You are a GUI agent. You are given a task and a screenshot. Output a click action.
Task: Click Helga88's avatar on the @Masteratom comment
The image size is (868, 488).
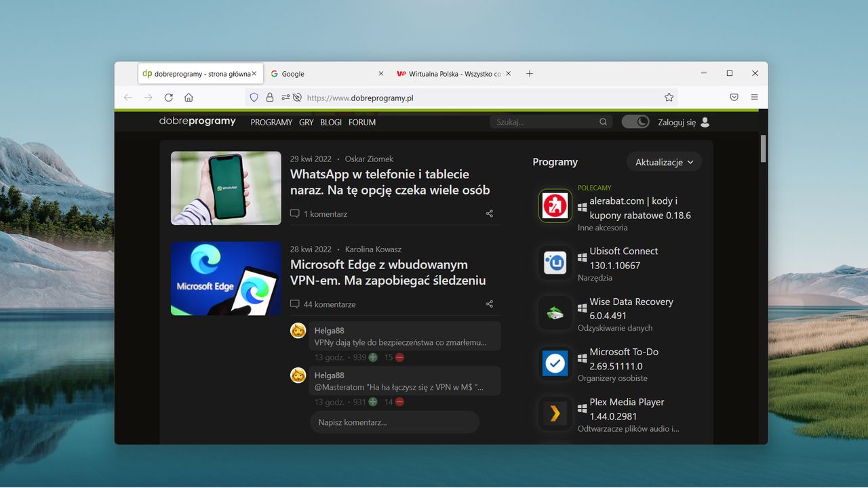pos(298,375)
